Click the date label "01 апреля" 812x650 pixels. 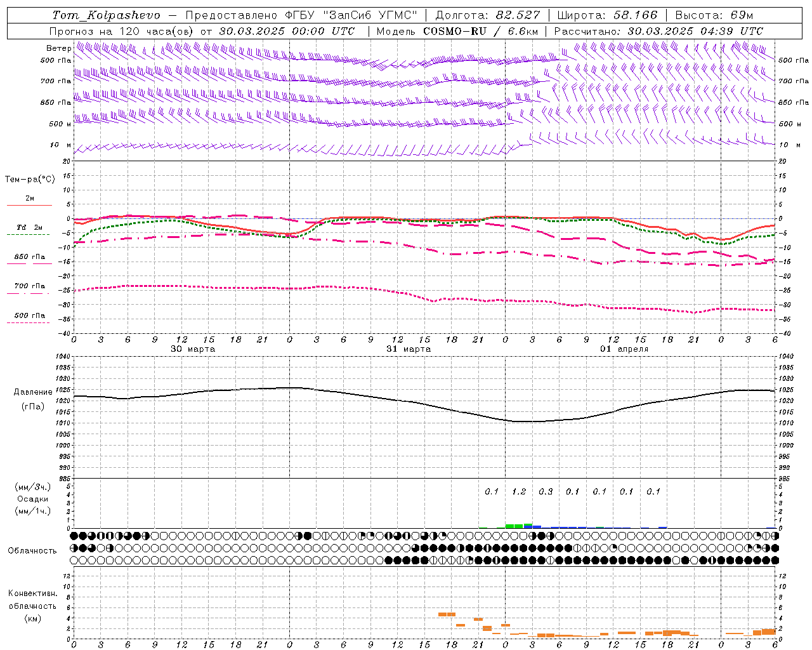pos(624,349)
